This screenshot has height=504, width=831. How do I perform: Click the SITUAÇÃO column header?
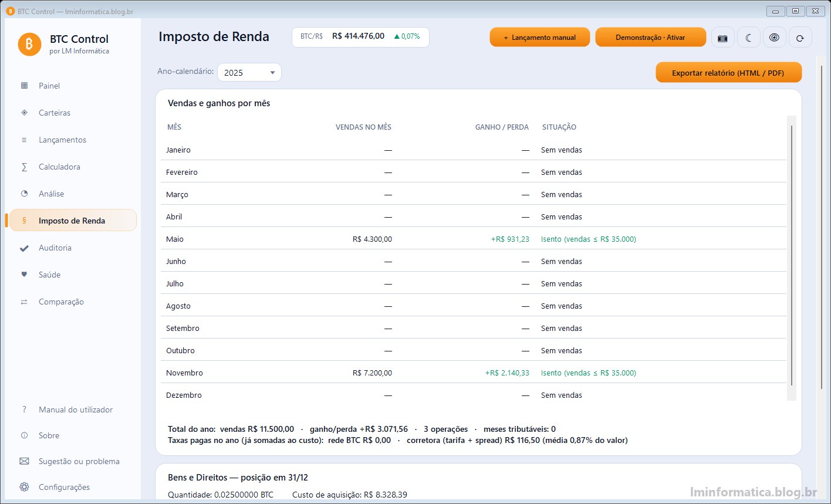pyautogui.click(x=559, y=127)
